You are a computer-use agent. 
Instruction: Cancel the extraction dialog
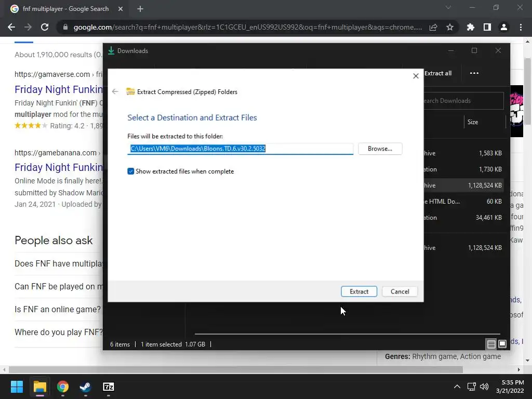[400, 291]
